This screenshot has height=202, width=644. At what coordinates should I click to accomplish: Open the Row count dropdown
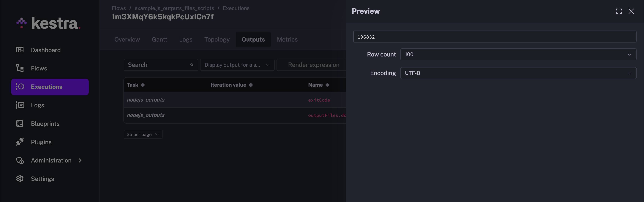(518, 54)
